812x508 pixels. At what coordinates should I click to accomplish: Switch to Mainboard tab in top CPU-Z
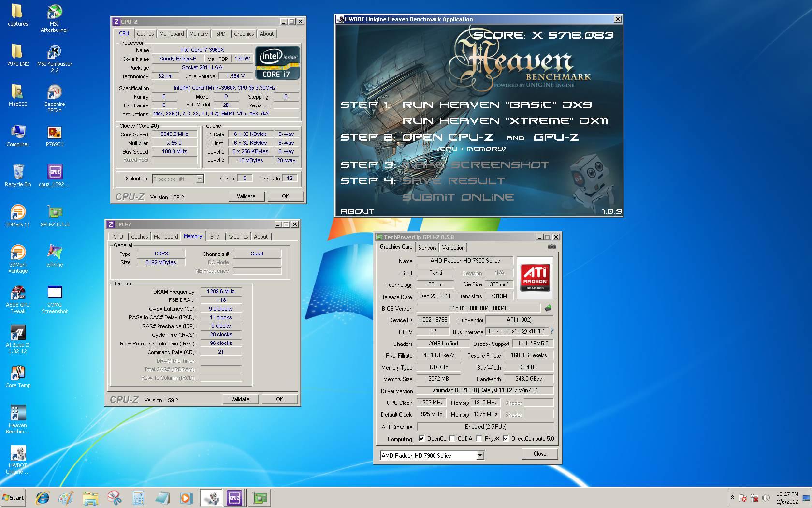172,34
